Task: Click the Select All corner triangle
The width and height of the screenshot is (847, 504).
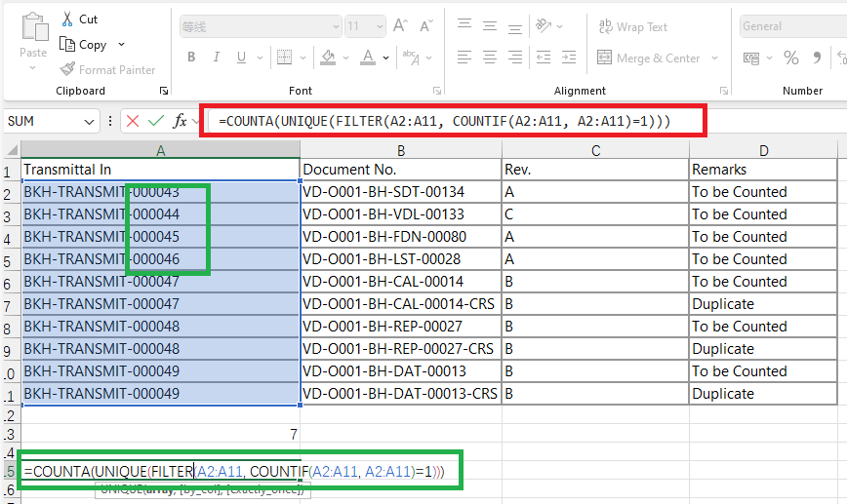Action: (12, 150)
